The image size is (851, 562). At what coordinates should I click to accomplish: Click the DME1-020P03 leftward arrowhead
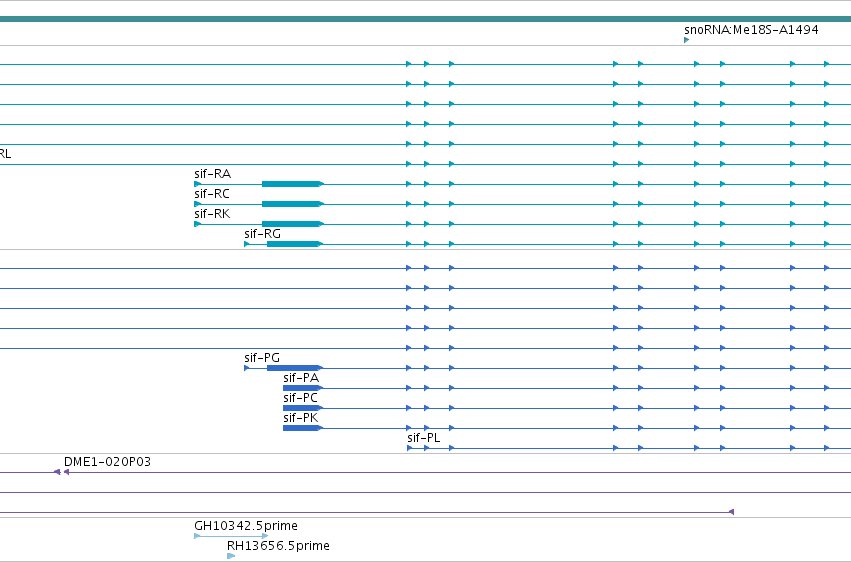66,472
